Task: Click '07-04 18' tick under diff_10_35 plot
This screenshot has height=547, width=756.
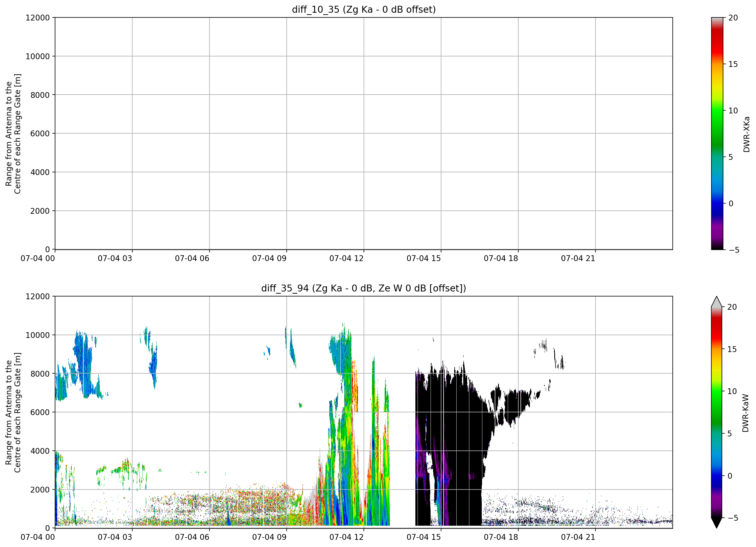Action: [x=501, y=259]
